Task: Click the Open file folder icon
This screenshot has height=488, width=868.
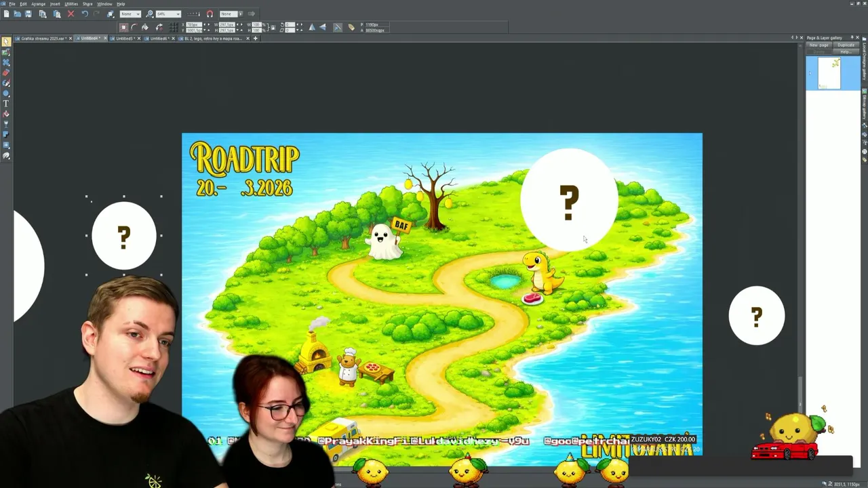Action: 17,14
